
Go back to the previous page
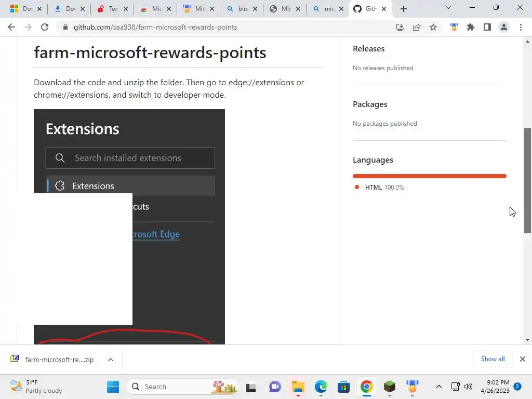11,27
